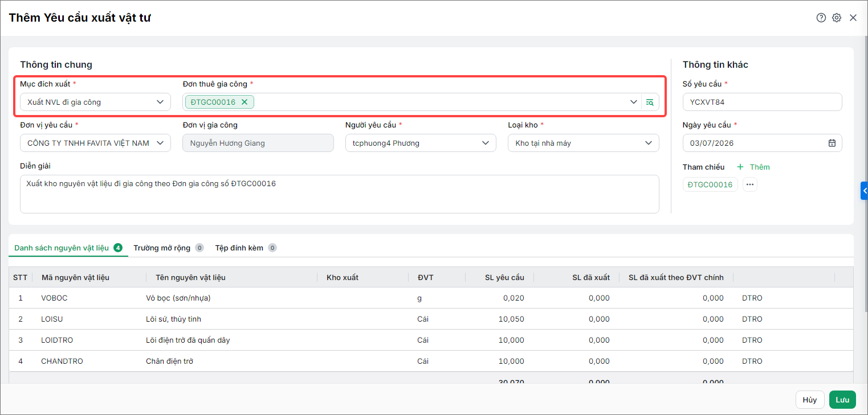
Task: Open the three-dot menu next to ĐTGC00016 reference
Action: (x=750, y=184)
